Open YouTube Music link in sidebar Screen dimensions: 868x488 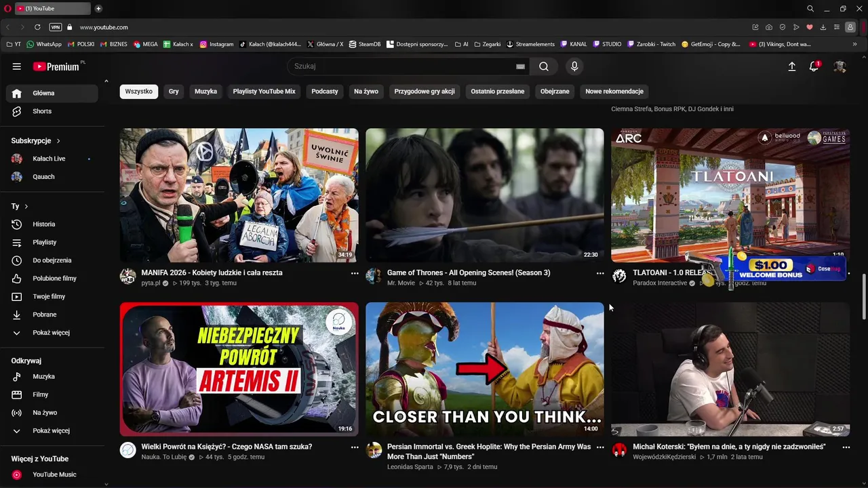coord(52,474)
